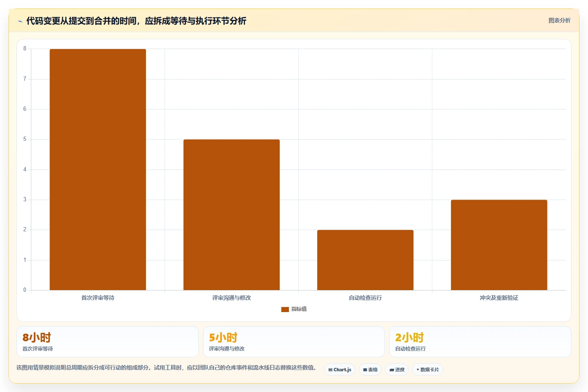Click the y-axis tick label 5
The image size is (588, 392).
25,139
